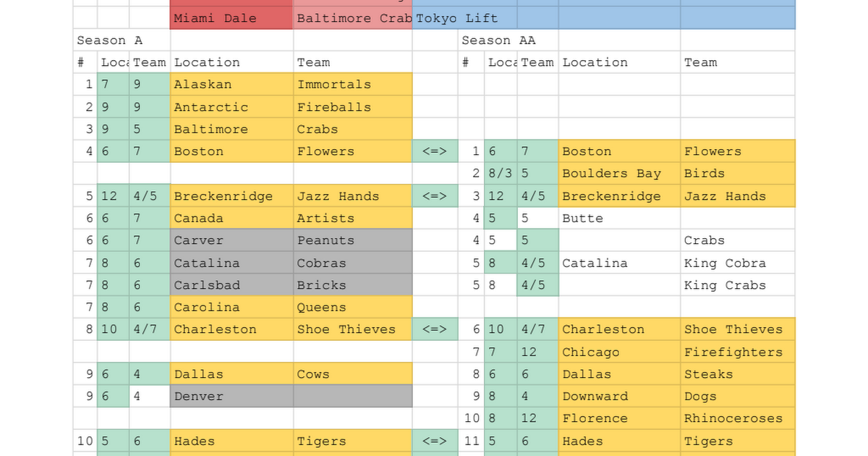Click the Tokyo Lift header cell
This screenshot has width=868, height=456.
point(474,18)
